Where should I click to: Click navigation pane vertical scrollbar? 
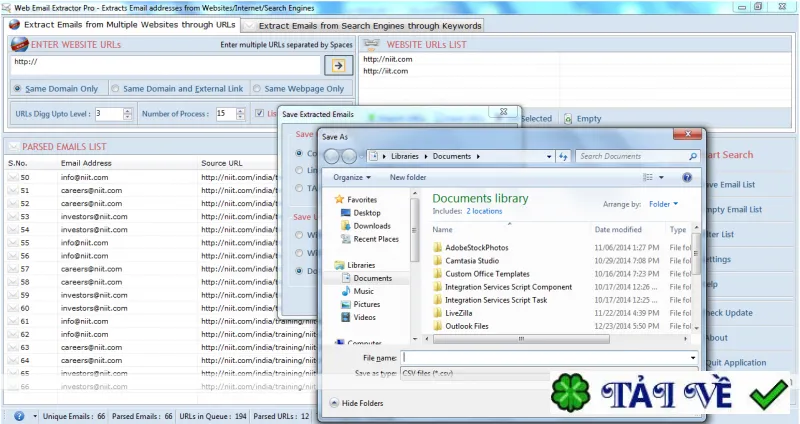(x=414, y=230)
